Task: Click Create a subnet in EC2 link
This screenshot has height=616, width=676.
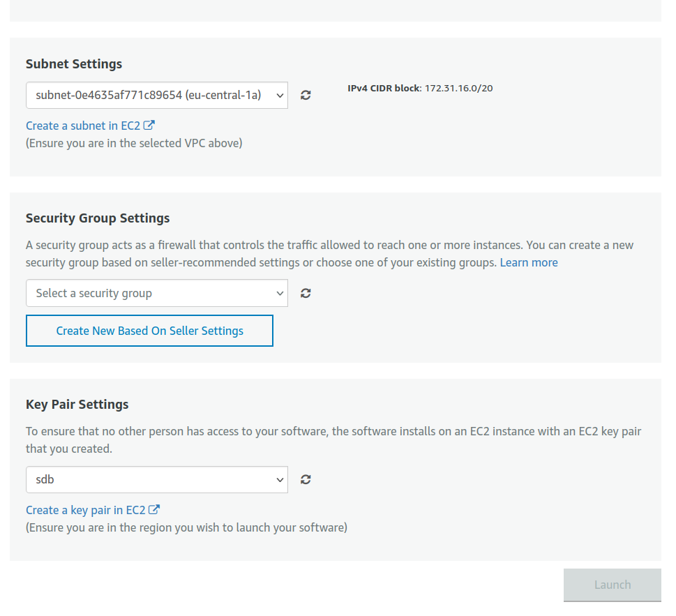Action: (82, 126)
